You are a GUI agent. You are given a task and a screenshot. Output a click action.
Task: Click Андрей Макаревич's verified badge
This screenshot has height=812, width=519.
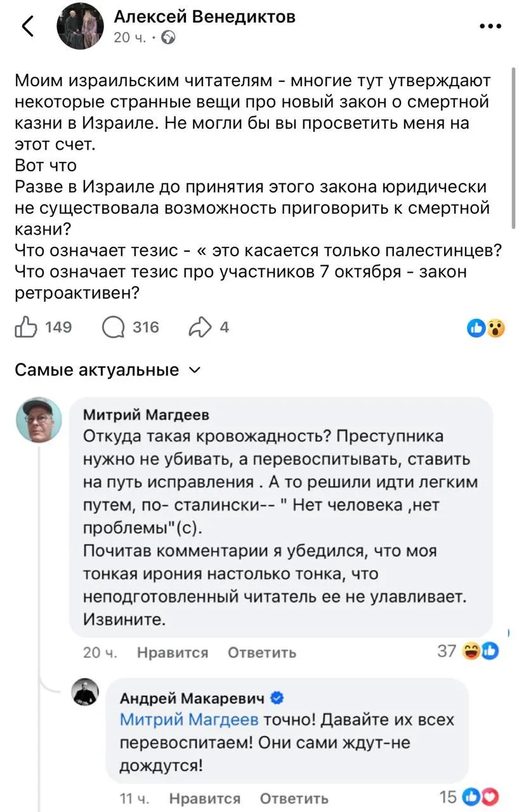[277, 698]
